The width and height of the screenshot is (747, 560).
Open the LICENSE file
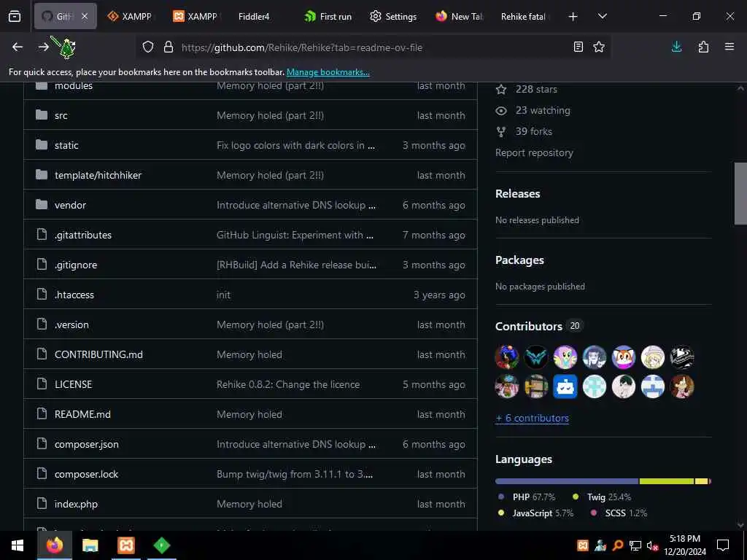pyautogui.click(x=74, y=384)
